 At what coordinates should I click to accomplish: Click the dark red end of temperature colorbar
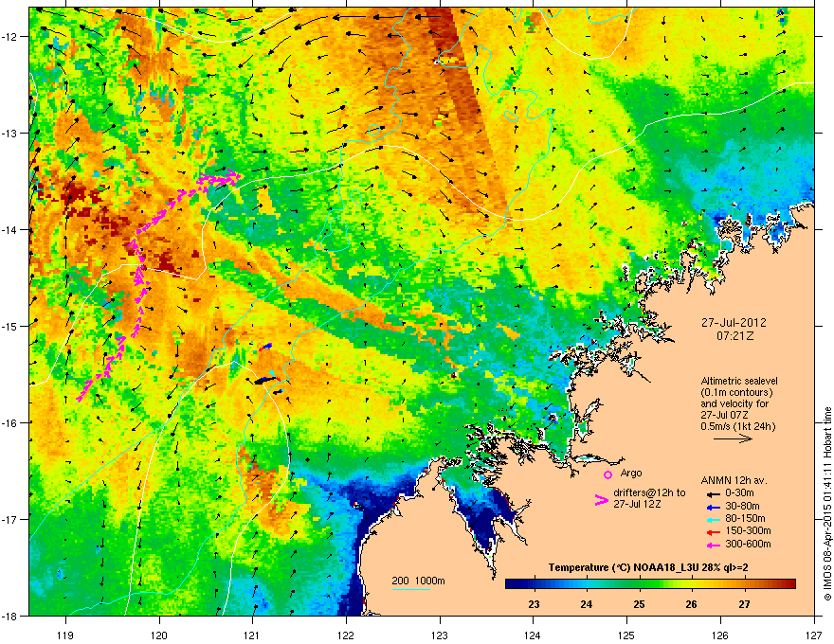pyautogui.click(x=789, y=583)
